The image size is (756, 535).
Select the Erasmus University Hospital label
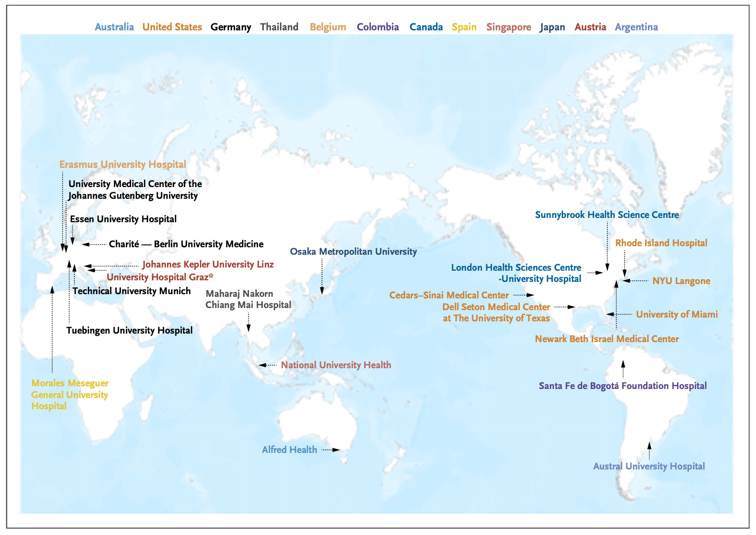pos(123,165)
